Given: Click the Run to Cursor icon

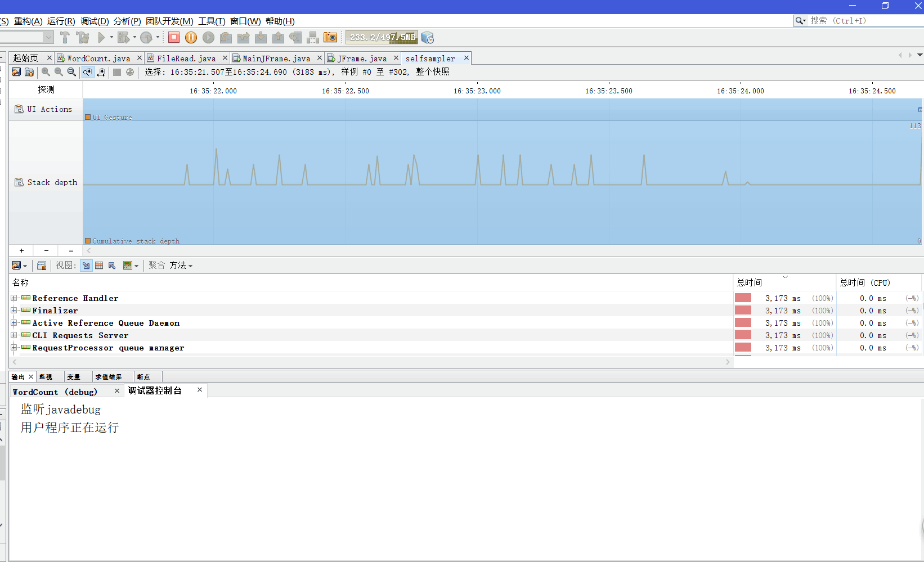Looking at the screenshot, I should pos(295,38).
